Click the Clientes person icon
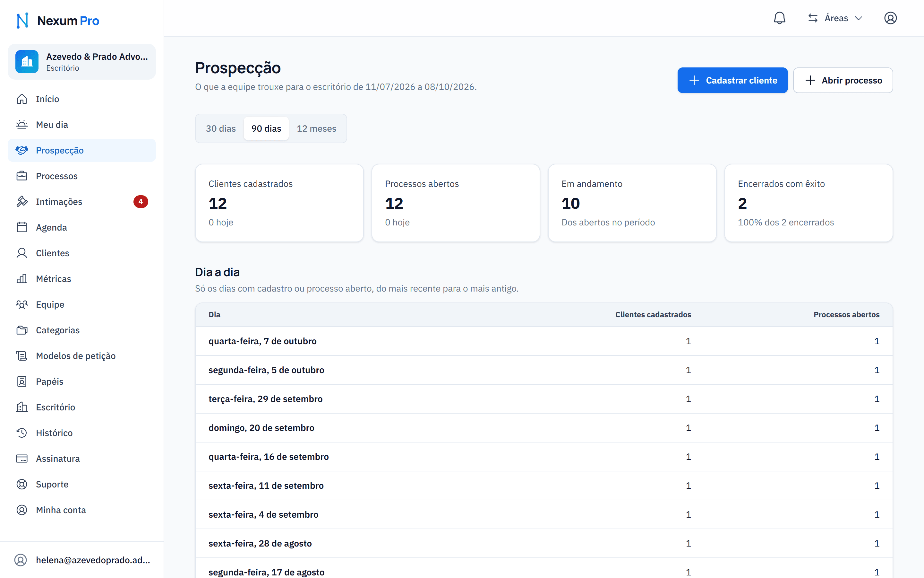The image size is (924, 578). pyautogui.click(x=22, y=253)
